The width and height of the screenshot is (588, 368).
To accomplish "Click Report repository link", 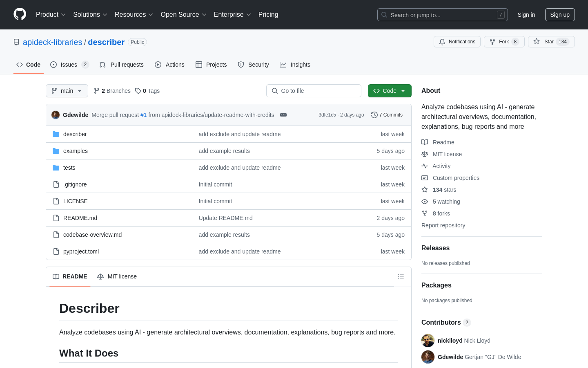I will [443, 225].
